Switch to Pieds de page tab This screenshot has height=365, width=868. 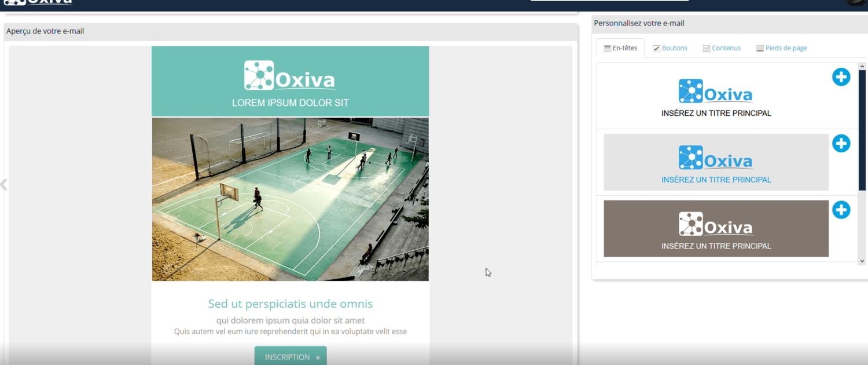pyautogui.click(x=782, y=48)
